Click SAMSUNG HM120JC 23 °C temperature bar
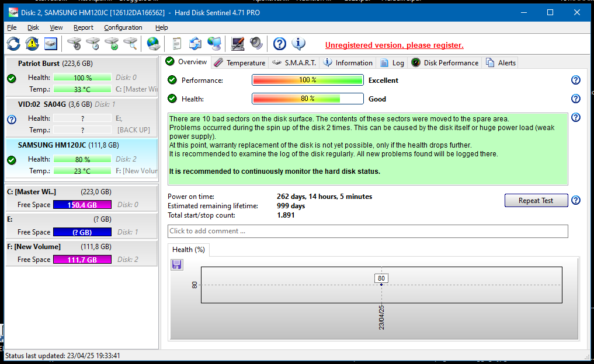Screen dimensions: 594x364 pos(82,171)
